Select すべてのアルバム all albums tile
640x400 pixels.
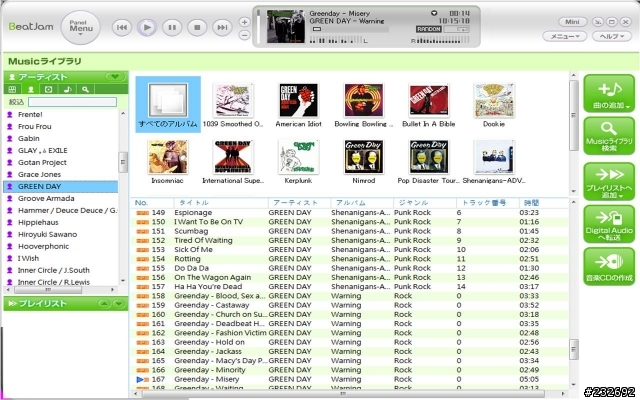(x=168, y=104)
